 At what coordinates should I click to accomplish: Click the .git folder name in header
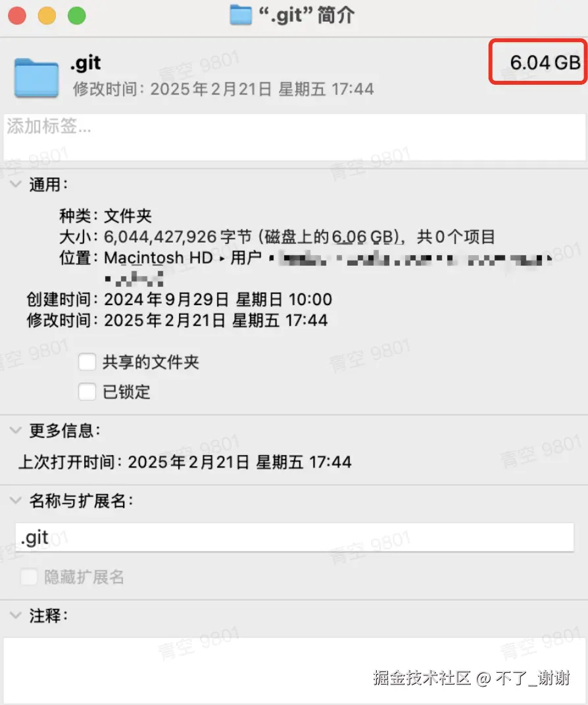coord(86,63)
